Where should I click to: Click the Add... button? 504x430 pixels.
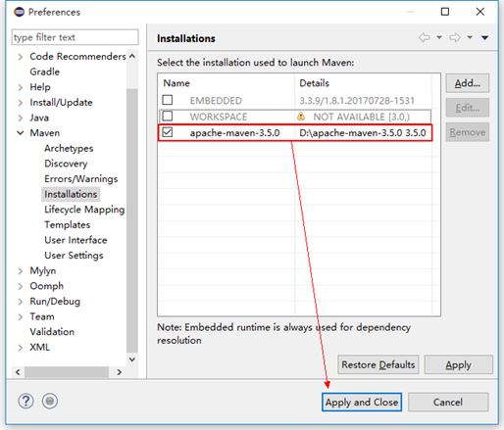tap(468, 83)
